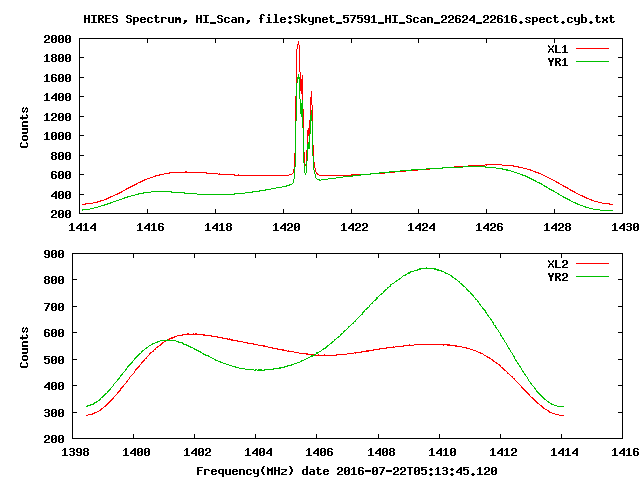
Task: Select the XL2 legend label
Action: click(558, 264)
